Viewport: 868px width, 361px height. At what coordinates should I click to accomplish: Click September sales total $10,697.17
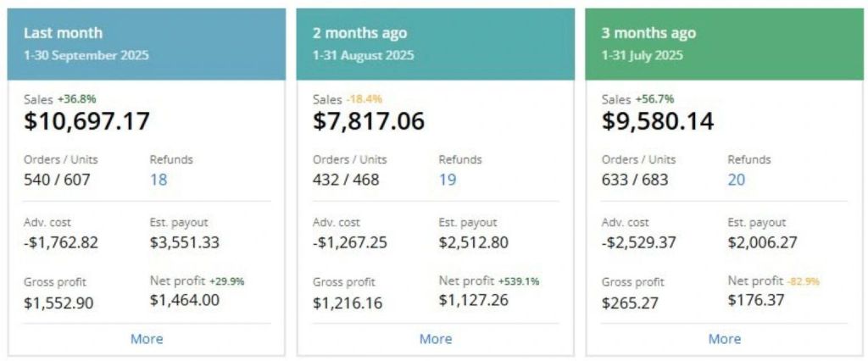(86, 121)
